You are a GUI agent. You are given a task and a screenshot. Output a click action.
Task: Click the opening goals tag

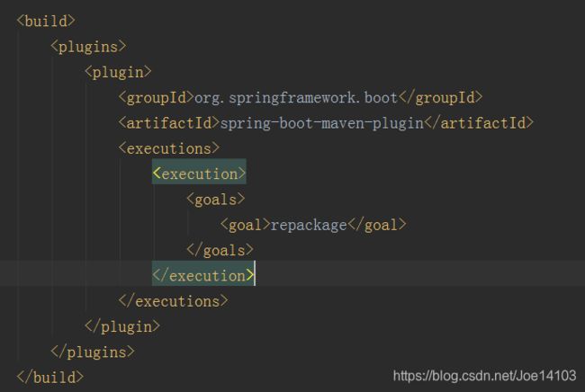[216, 200]
